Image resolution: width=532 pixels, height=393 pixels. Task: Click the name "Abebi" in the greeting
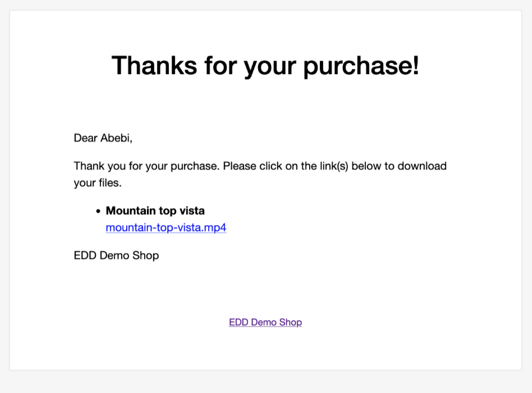click(x=115, y=138)
